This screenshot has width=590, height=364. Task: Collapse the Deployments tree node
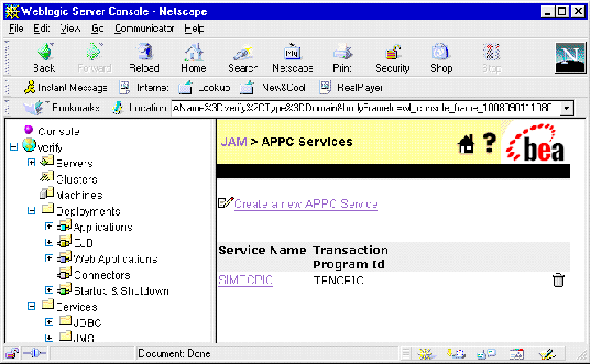32,211
